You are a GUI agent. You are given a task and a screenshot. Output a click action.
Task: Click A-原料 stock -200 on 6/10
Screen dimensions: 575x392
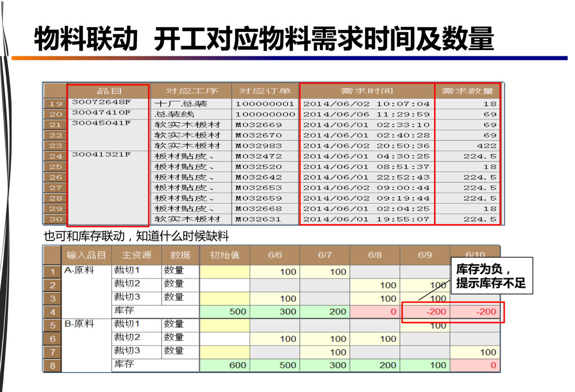475,312
